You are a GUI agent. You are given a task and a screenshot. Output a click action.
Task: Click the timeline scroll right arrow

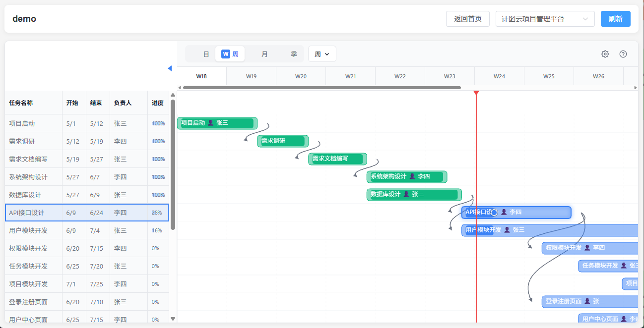pos(636,88)
